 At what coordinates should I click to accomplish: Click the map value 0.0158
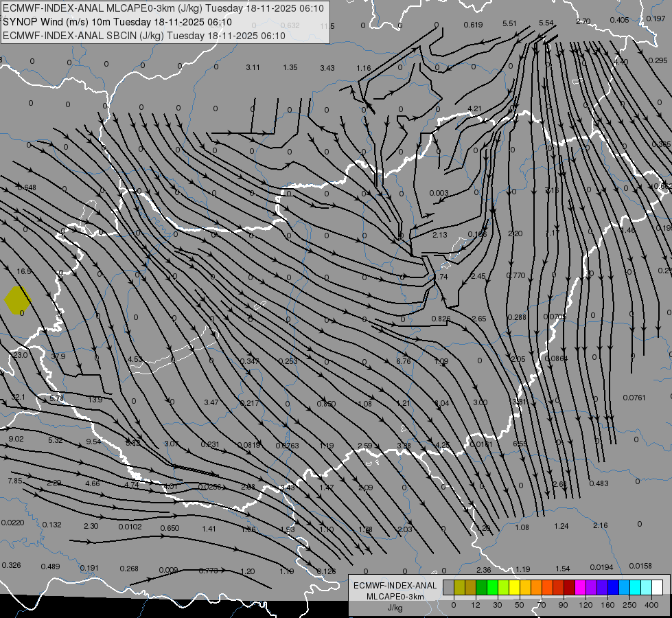click(x=640, y=566)
